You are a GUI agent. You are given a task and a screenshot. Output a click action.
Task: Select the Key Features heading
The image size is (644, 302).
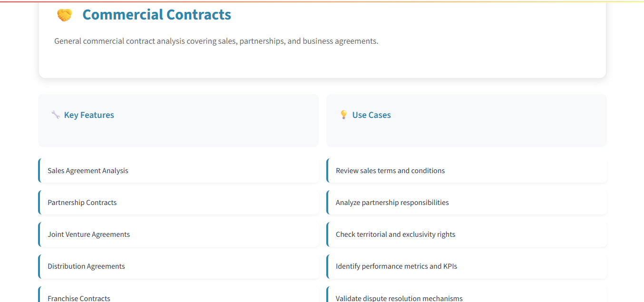[89, 115]
